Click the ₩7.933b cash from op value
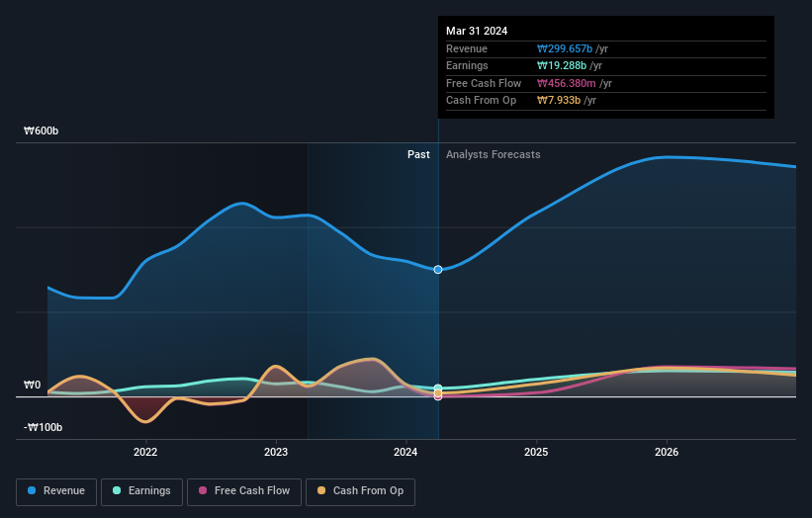Screen dimensions: 812x518 coord(559,101)
